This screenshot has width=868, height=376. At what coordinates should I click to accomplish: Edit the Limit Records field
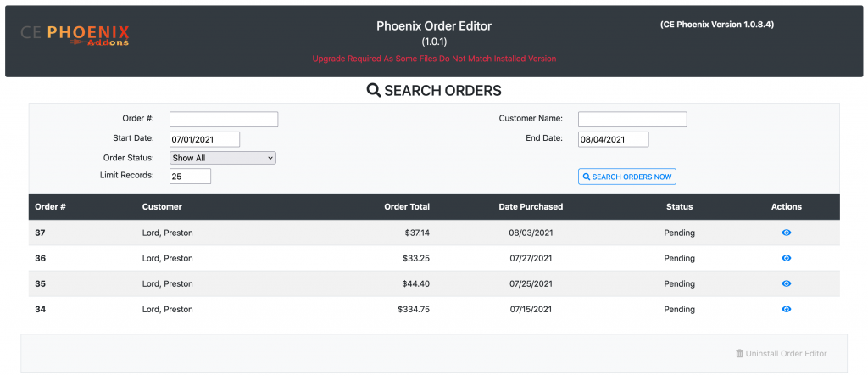191,177
